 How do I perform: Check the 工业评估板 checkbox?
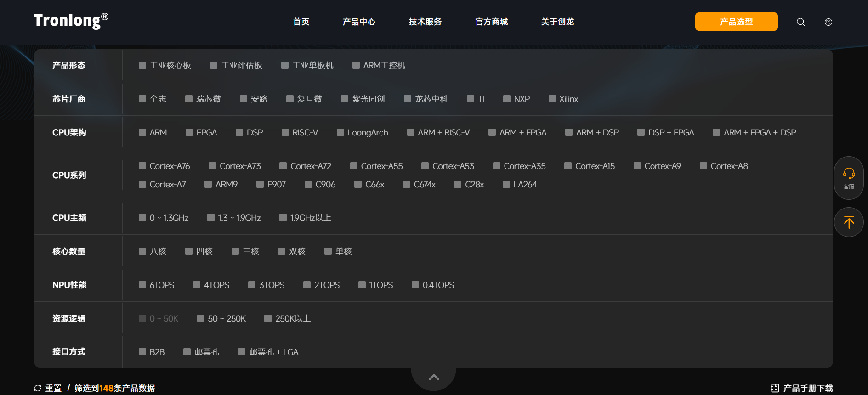214,65
